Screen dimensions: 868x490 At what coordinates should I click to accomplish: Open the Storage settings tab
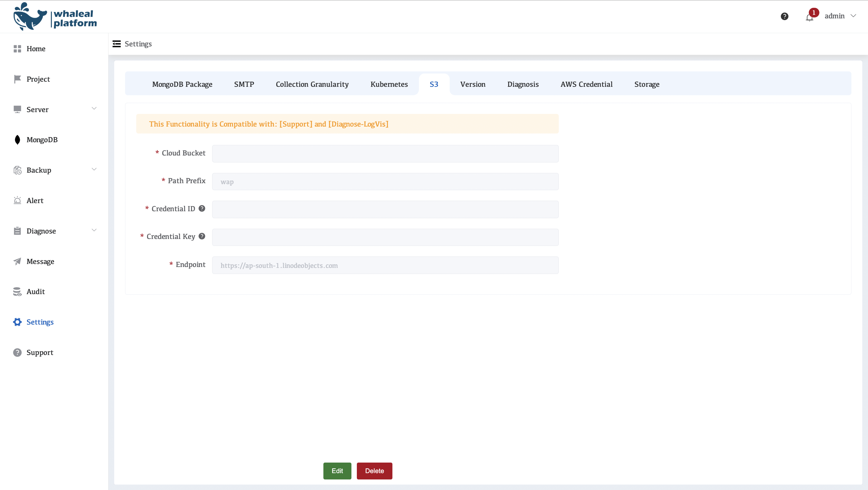point(646,84)
